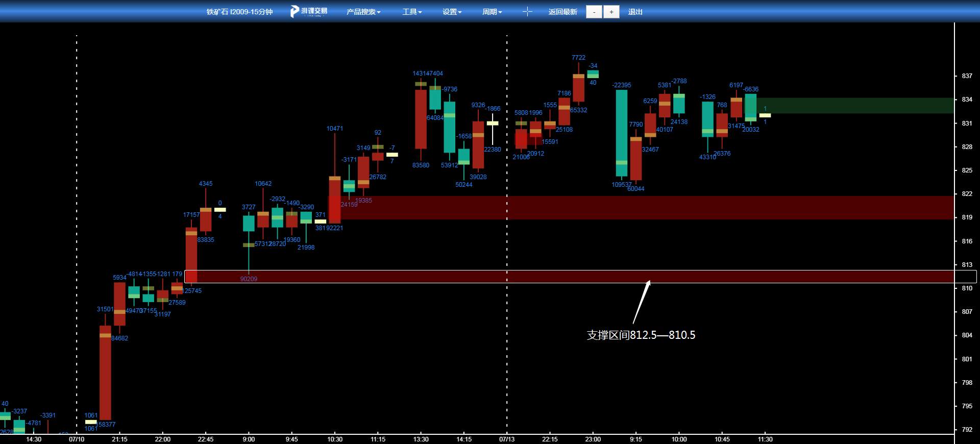Click the 10471 delta label
Screen dimensions: 980x444
point(335,129)
